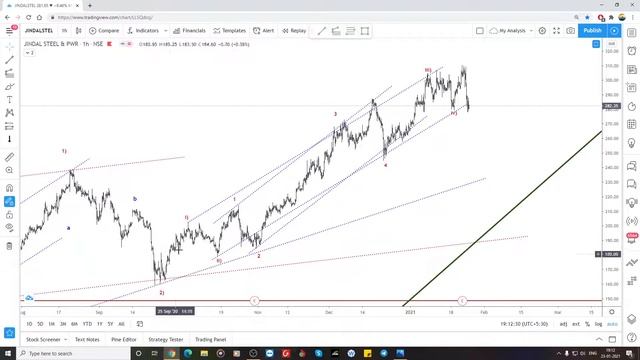The width and height of the screenshot is (640, 360).
Task: Open the Indicators dialog
Action: [x=143, y=31]
